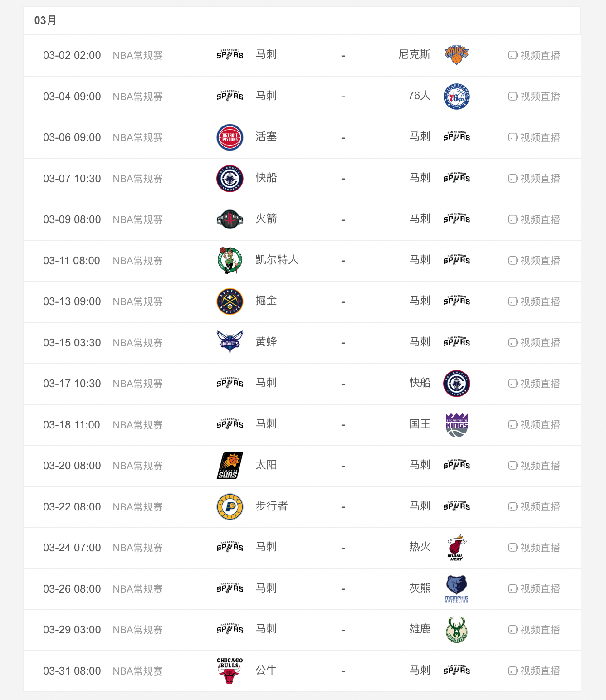Click the Houston Rockets logo
The height and width of the screenshot is (700, 606).
(230, 219)
